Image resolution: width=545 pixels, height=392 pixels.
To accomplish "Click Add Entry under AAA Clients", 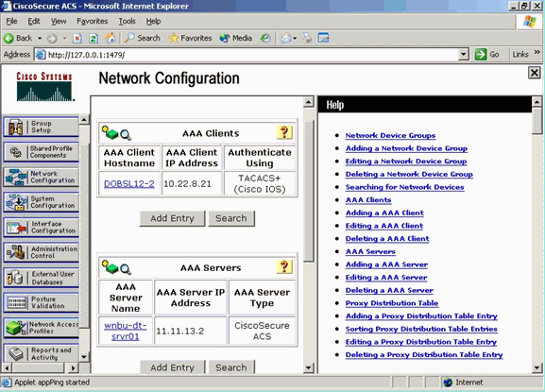I will coord(173,218).
